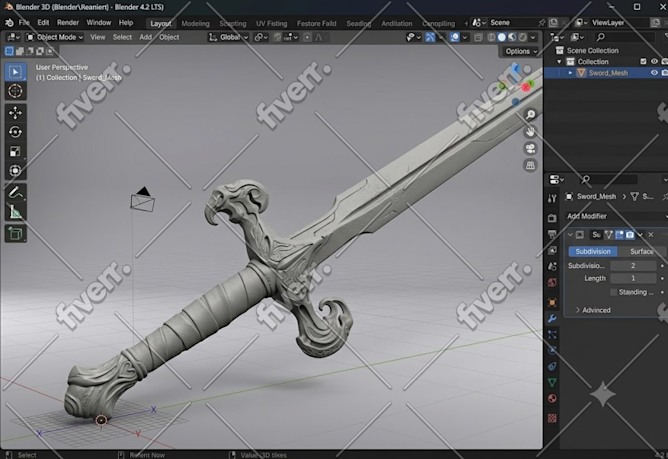
Task: Open the Scene properties tab
Action: tap(552, 266)
